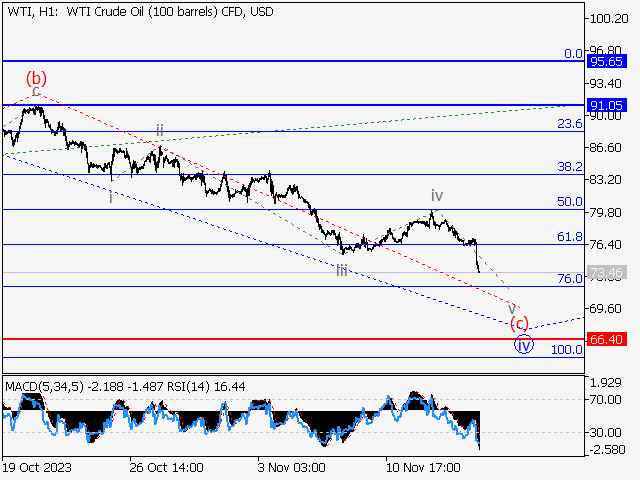This screenshot has height=480, width=640.
Task: Select the red (c) wave label
Action: coord(520,324)
